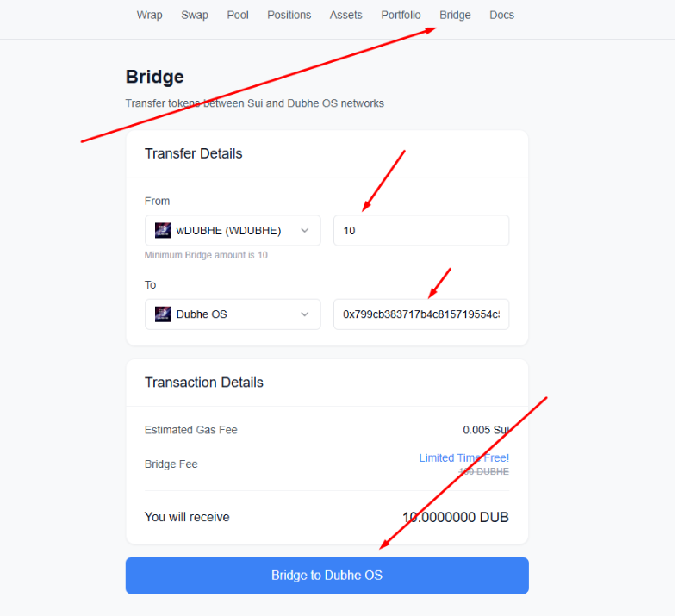
Task: Click the Limited Time Free! bridge fee text
Action: click(464, 457)
